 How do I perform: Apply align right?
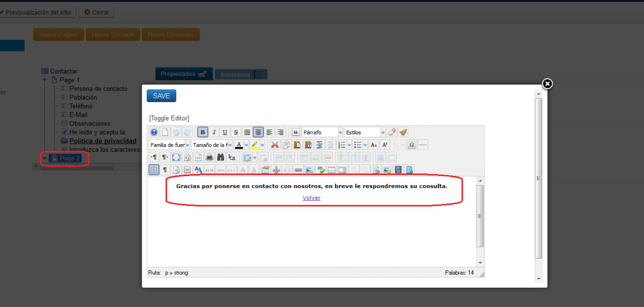click(x=280, y=132)
